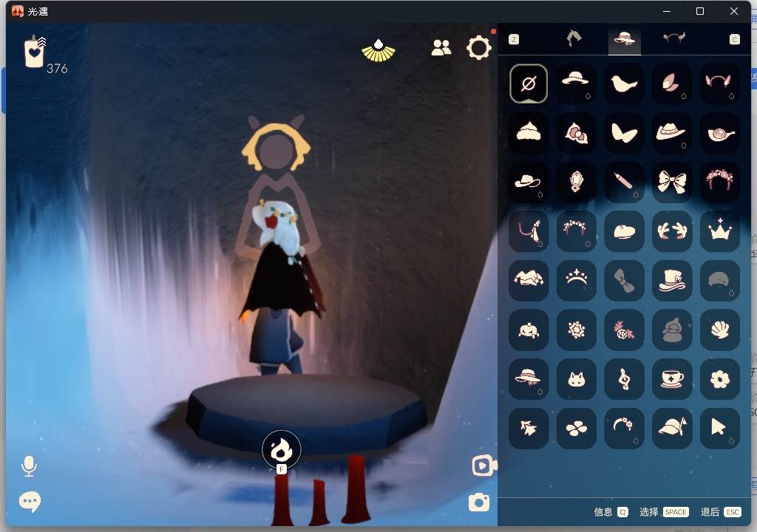Click the 信息 info button
The height and width of the screenshot is (532, 757).
coord(611,512)
